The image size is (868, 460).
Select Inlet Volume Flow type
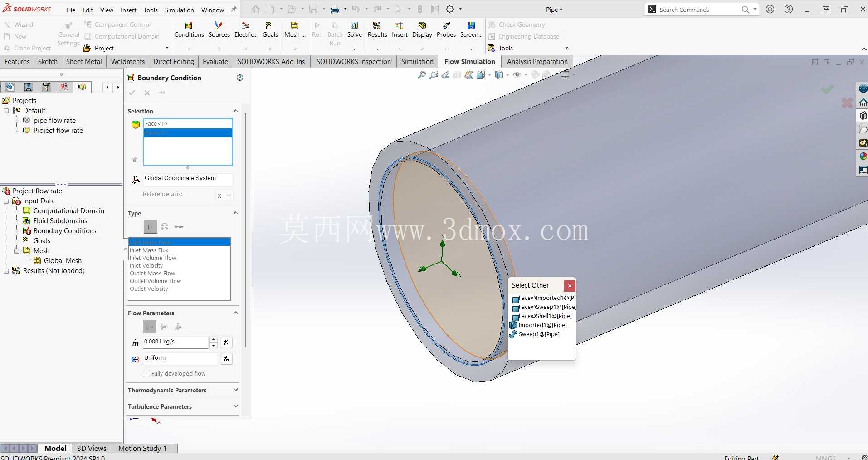point(180,258)
